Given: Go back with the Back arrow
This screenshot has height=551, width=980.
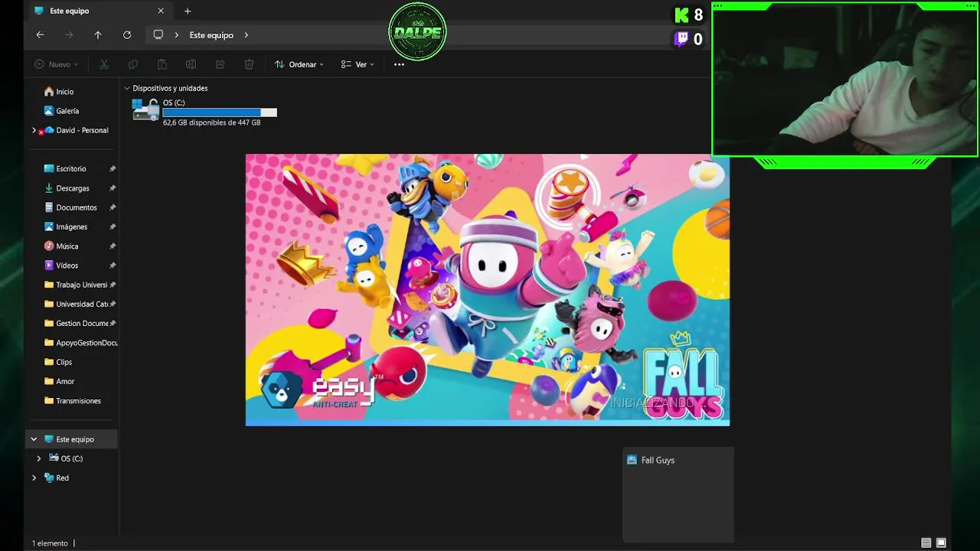Looking at the screenshot, I should click(40, 35).
